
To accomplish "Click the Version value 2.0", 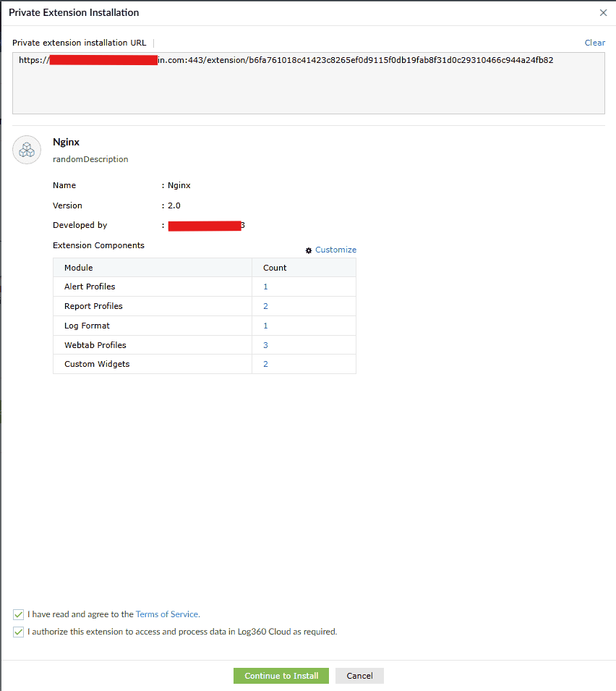I will (174, 205).
